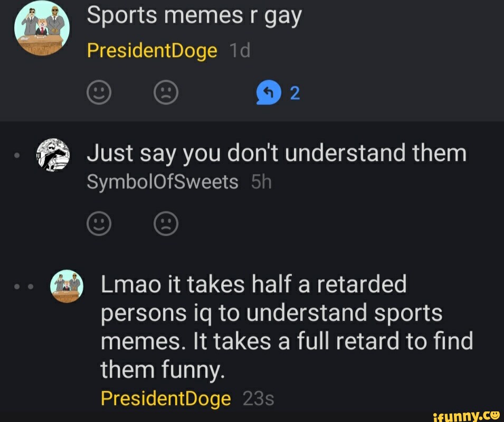504x422 pixels.
Task: Click the single thread-depth dot beside SymbolOfSweets
Action: (x=17, y=155)
